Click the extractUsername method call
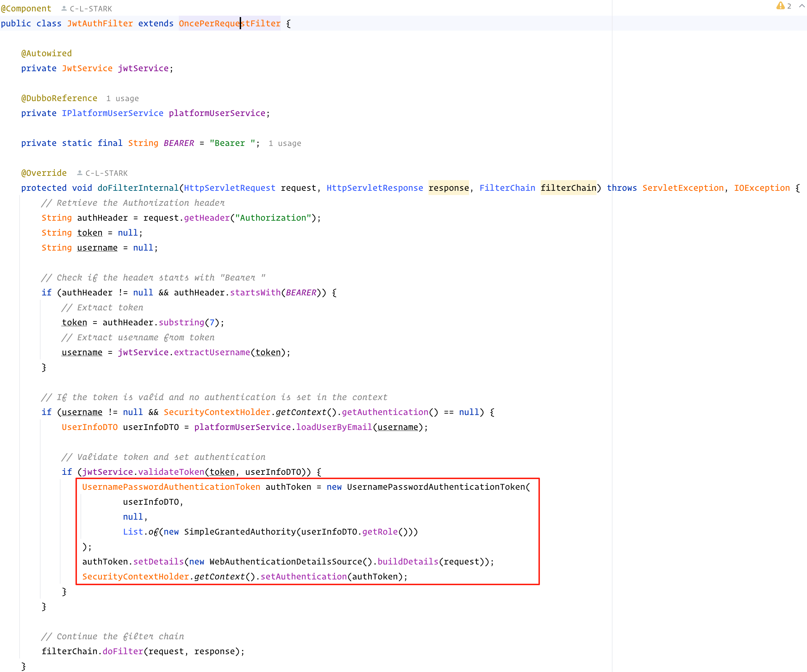Screen dimensions: 807x672 (x=212, y=352)
